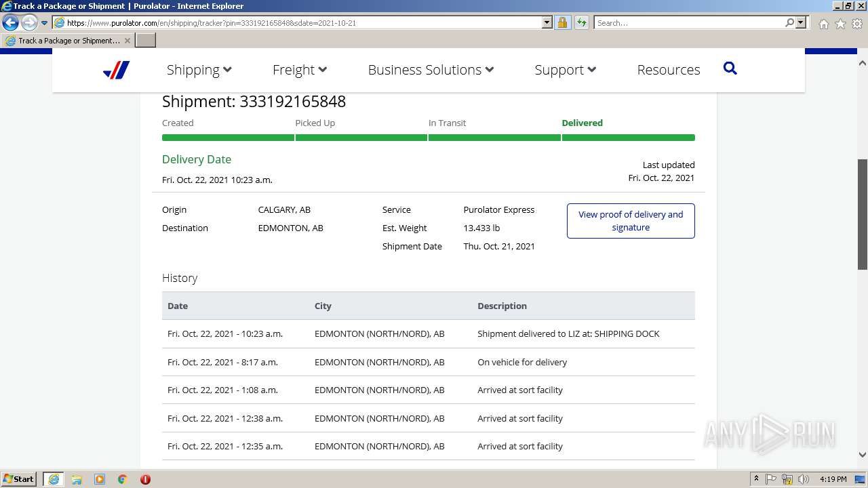Show hidden system tray icons
Image resolution: width=868 pixels, height=488 pixels.
point(756,479)
